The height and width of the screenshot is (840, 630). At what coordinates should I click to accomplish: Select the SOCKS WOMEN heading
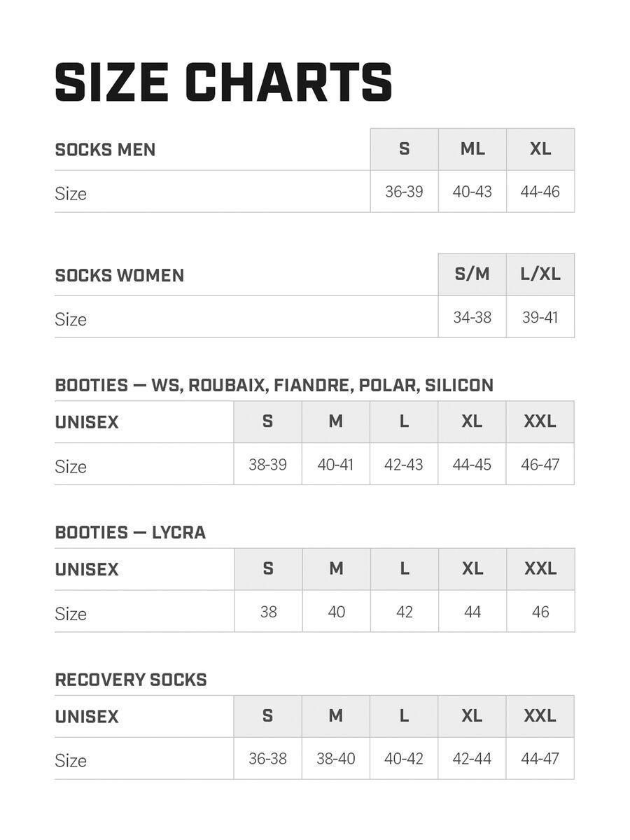pos(120,275)
